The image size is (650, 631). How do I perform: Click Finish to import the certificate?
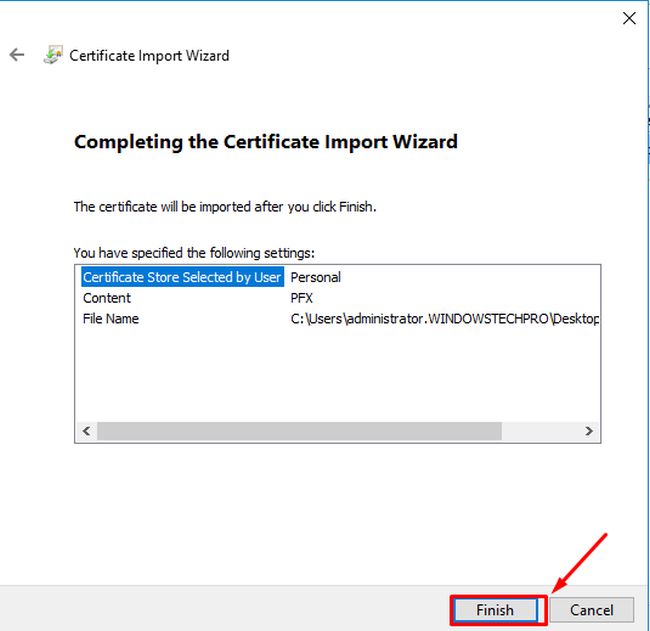(x=495, y=610)
